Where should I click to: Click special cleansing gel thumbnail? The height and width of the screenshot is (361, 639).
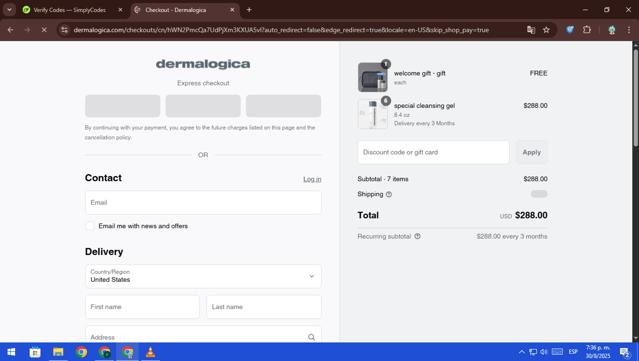(372, 114)
